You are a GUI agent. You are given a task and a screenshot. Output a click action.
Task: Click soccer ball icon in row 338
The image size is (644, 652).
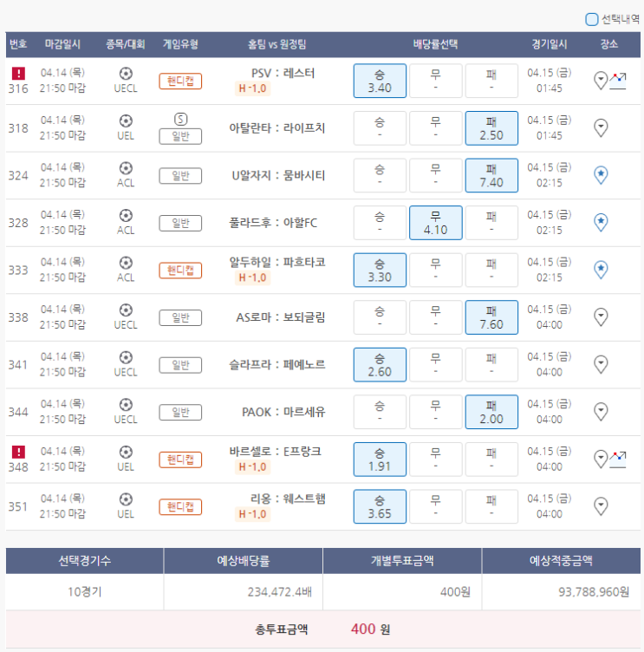[x=126, y=310]
